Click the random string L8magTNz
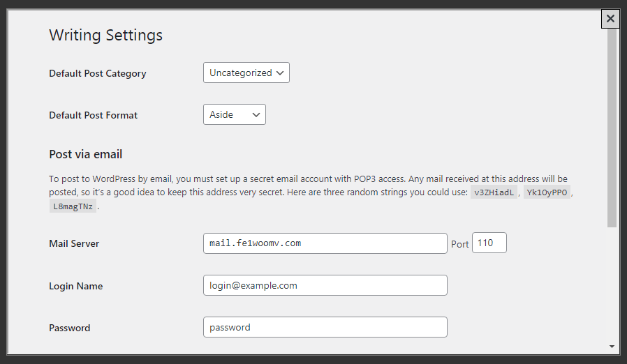Screen dimensions: 627x364 point(73,206)
